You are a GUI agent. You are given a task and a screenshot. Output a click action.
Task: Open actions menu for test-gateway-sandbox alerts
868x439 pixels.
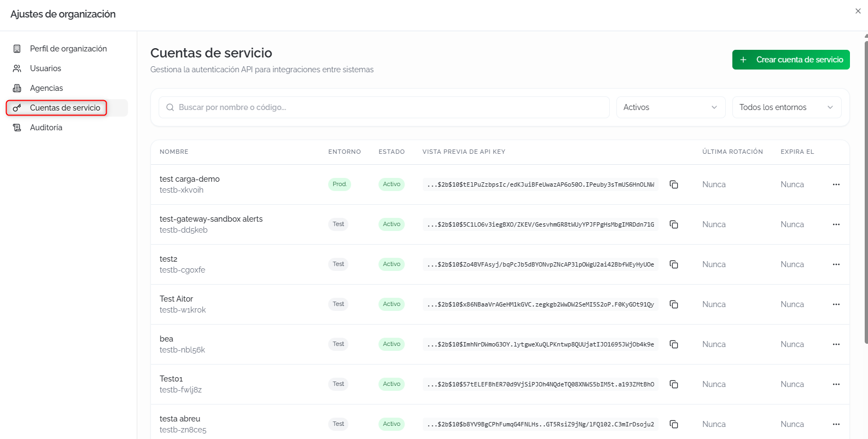pyautogui.click(x=836, y=224)
